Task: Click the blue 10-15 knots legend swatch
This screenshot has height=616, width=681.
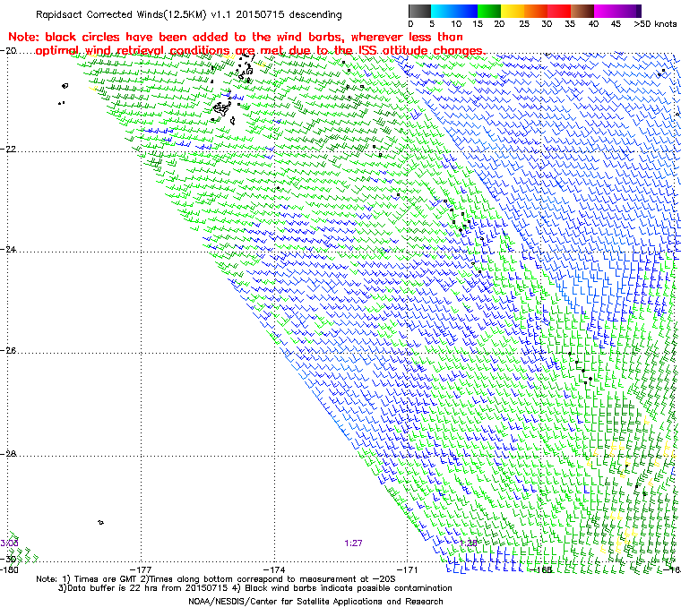Action: (x=466, y=11)
